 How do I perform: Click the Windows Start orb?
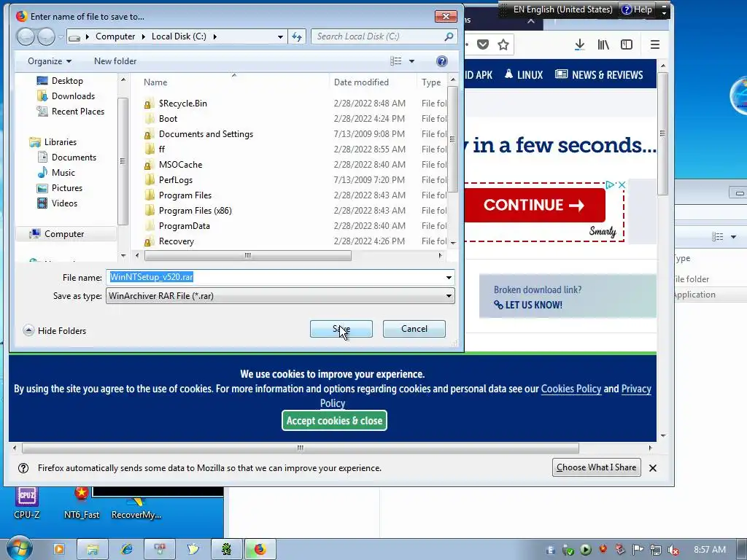[19, 548]
